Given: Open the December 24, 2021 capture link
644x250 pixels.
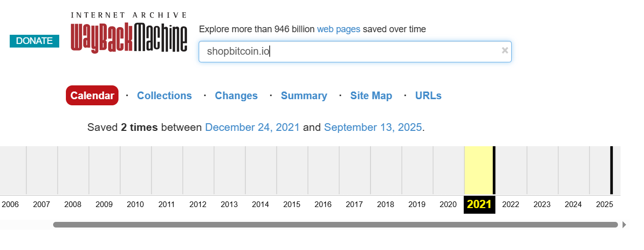Looking at the screenshot, I should pos(252,127).
